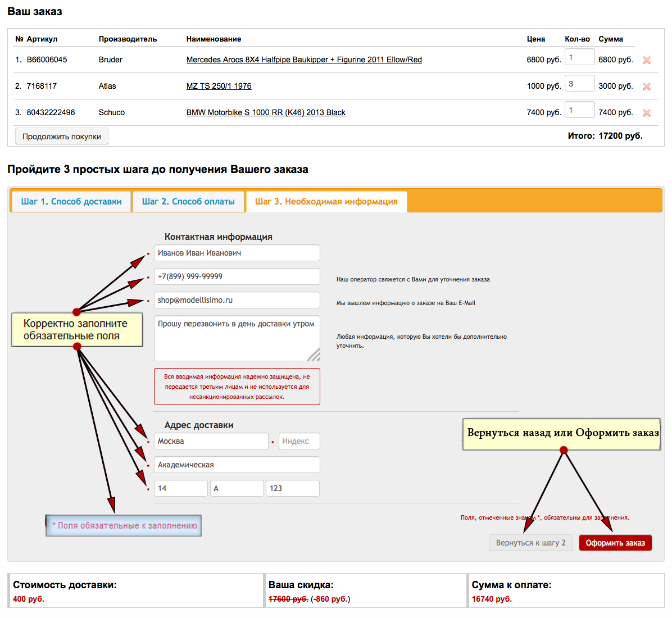Open BMW Motorbike S 1000 RR link
Screen dimensions: 672x618
pos(265,112)
